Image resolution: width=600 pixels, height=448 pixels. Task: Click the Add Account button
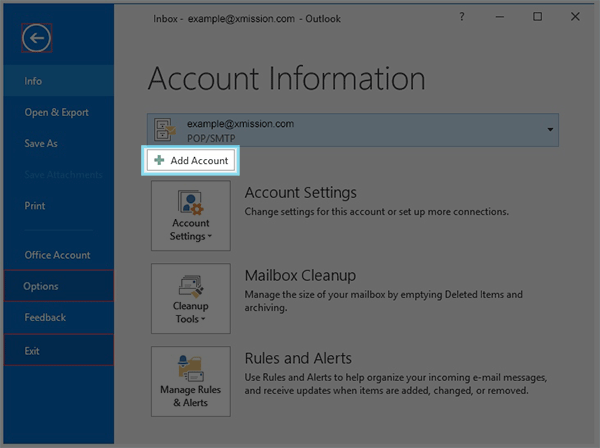click(x=191, y=160)
